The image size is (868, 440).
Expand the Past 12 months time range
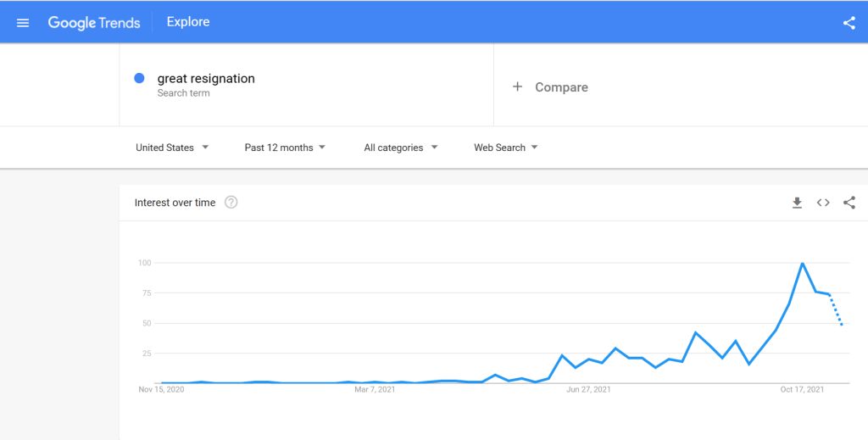[285, 148]
